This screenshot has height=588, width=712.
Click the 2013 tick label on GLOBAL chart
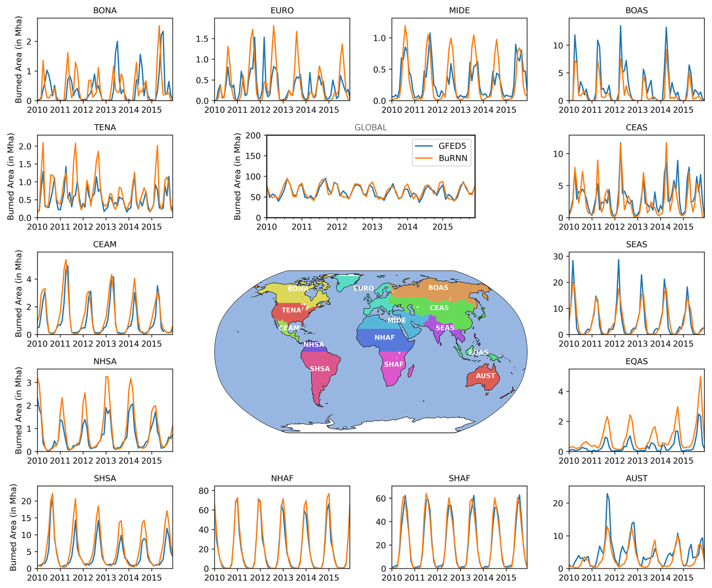point(372,227)
